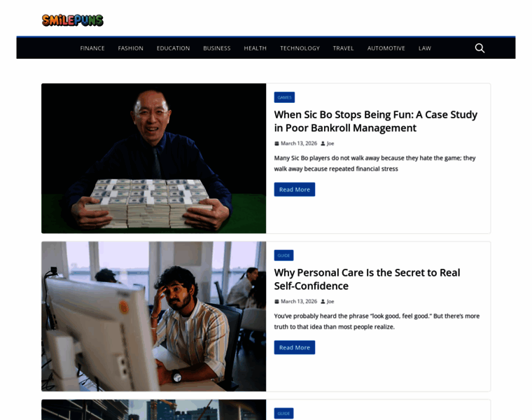The height and width of the screenshot is (420, 532).
Task: Click calendar icon in Personal Care article
Action: [x=276, y=302]
